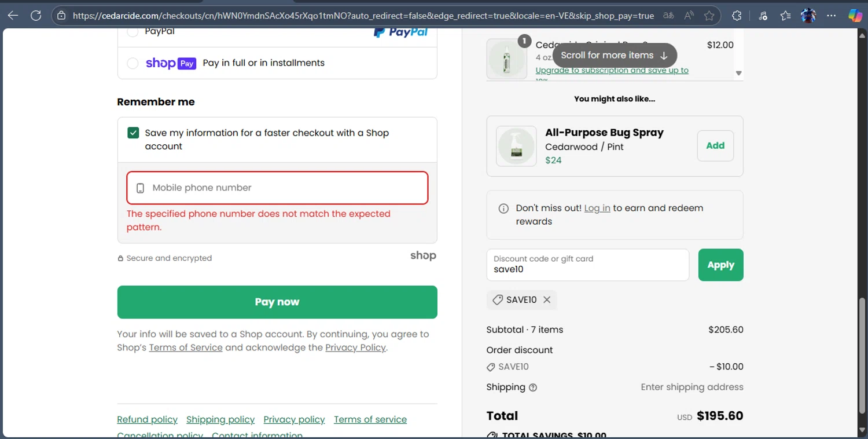Click the Remember me heading
868x439 pixels.
coord(156,102)
